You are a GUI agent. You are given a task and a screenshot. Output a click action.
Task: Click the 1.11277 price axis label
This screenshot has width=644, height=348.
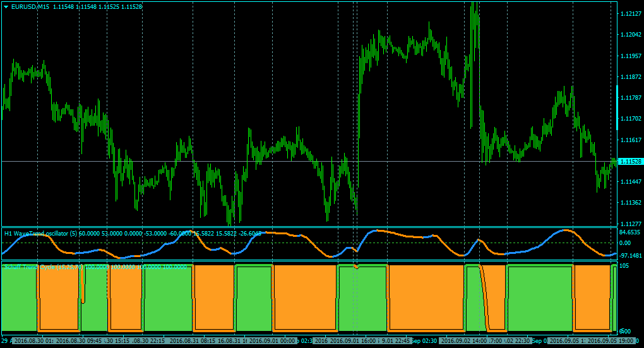pos(631,224)
